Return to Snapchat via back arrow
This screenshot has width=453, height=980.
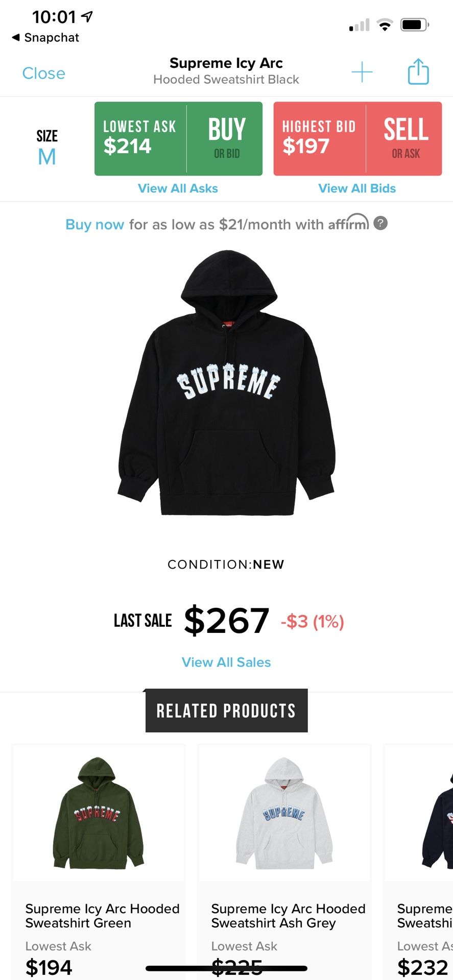pos(45,38)
